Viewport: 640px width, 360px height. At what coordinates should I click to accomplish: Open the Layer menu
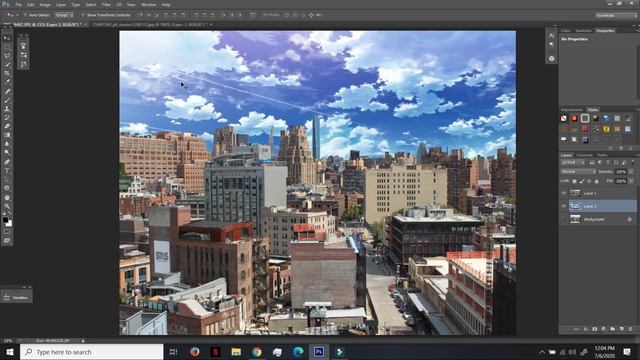[61, 5]
